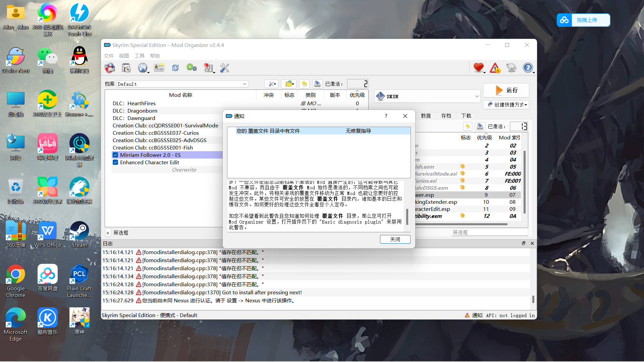This screenshot has width=644, height=362.
Task: Open the 视图 menu
Action: tap(124, 56)
